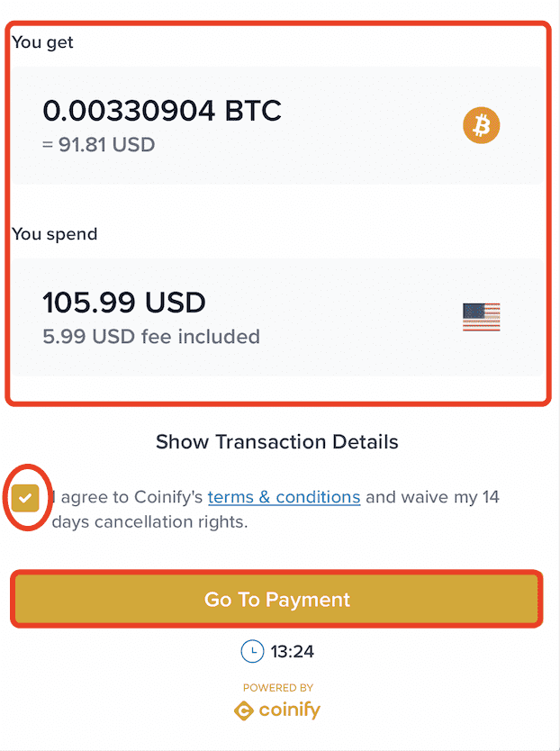Click the orange Bitcoin icon
This screenshot has width=560, height=751.
tap(481, 125)
